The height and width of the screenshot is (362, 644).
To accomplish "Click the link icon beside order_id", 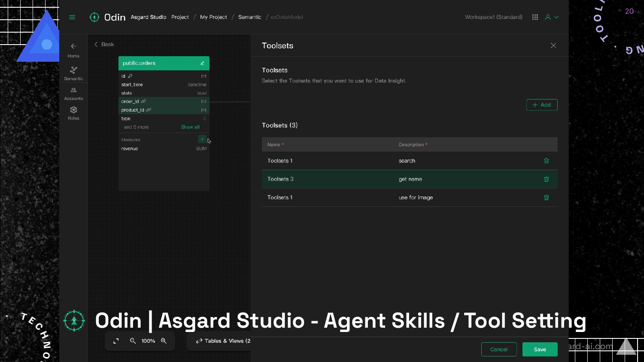I will (143, 102).
